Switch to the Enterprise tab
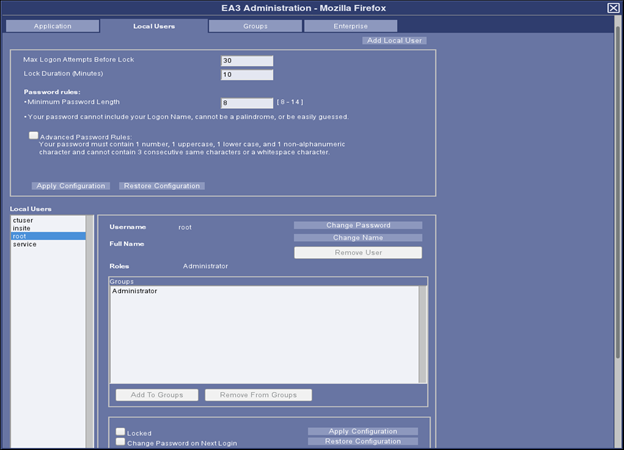The height and width of the screenshot is (450, 624). [x=350, y=26]
